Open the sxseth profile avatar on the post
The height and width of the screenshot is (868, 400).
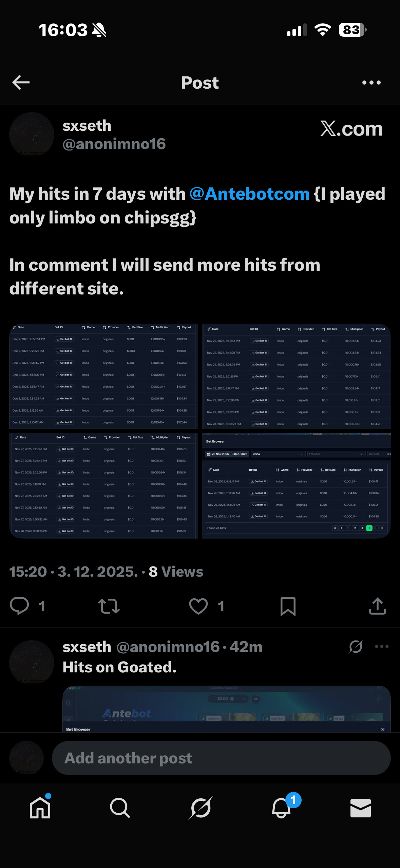[x=32, y=134]
